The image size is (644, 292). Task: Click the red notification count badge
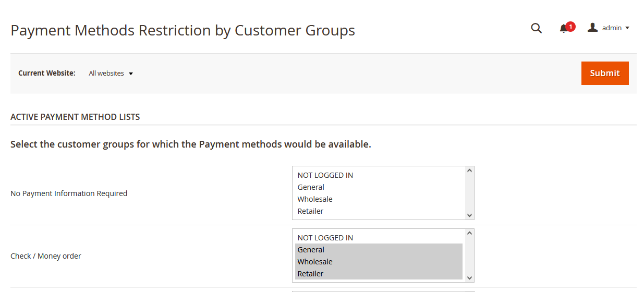tap(570, 26)
